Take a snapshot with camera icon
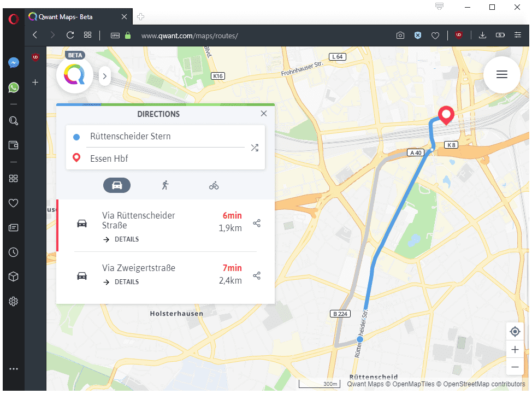Viewport: 532px width, 394px height. 400,36
